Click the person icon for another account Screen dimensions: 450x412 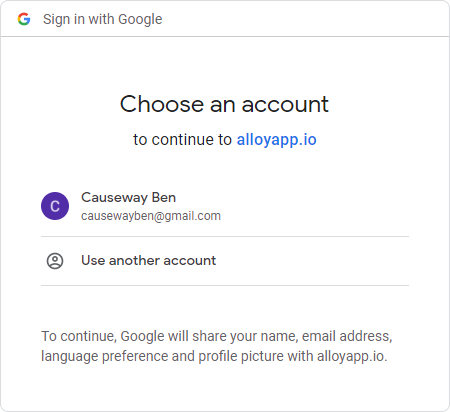point(55,261)
